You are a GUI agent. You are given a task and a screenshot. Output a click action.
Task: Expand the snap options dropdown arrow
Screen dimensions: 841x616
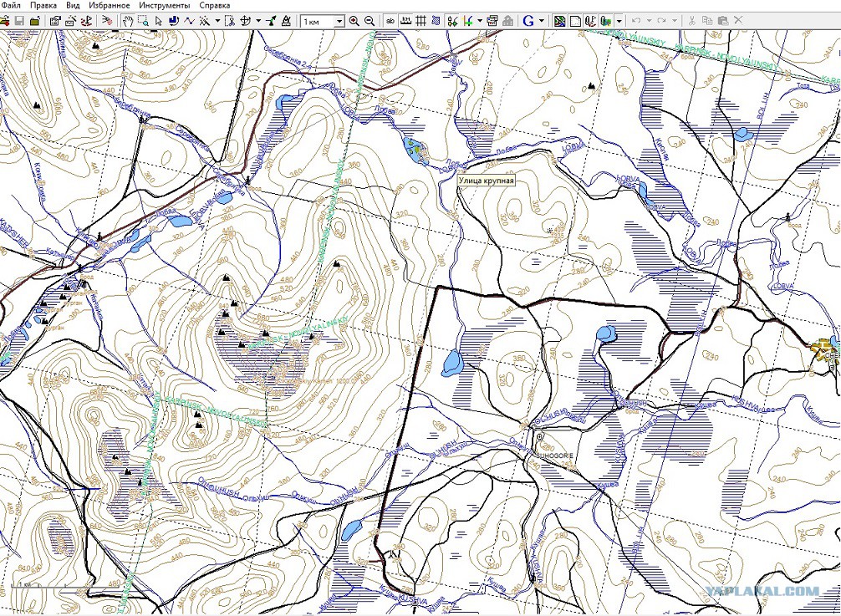480,21
